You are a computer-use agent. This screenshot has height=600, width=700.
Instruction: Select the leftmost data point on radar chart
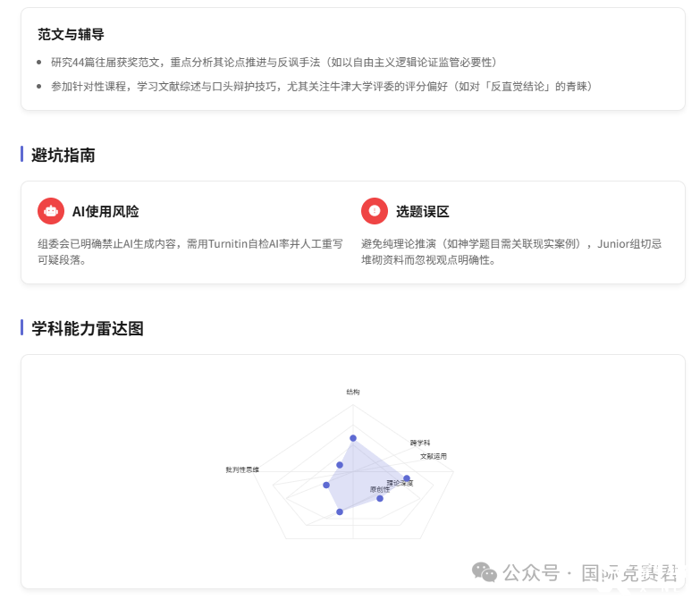[x=326, y=485]
